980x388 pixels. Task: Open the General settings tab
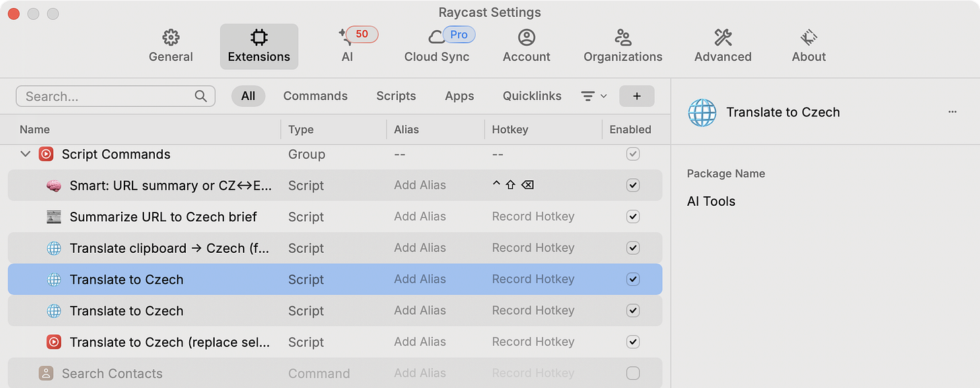pyautogui.click(x=171, y=46)
